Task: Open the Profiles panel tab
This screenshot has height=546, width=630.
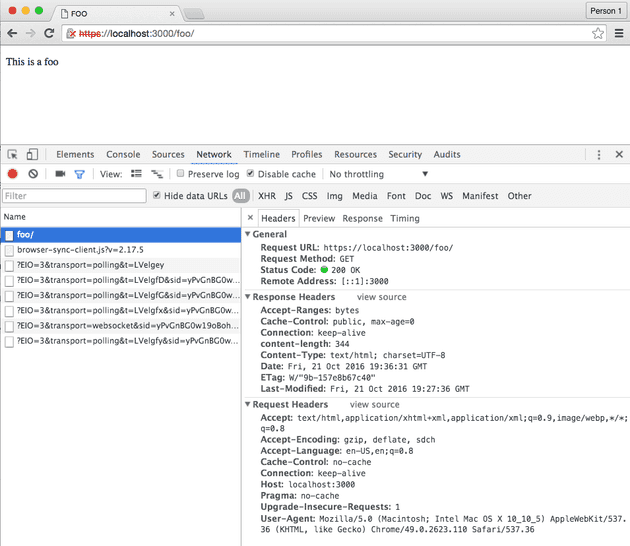Action: click(x=307, y=154)
